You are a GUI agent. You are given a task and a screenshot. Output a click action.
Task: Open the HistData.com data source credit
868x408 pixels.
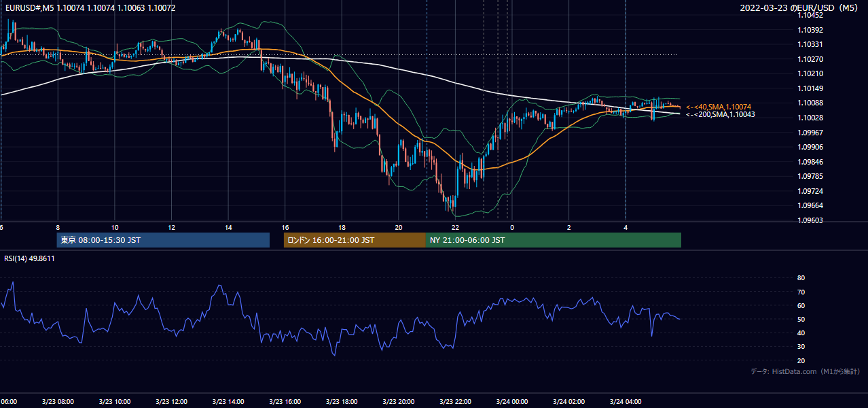point(805,371)
